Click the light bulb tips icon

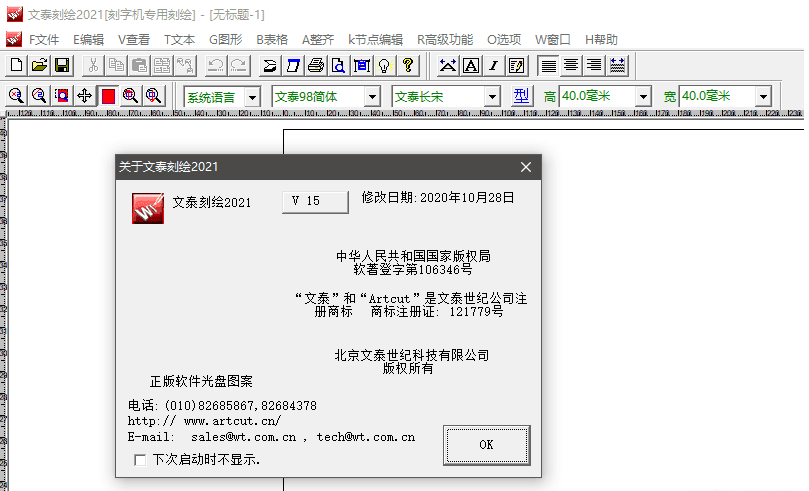point(384,66)
